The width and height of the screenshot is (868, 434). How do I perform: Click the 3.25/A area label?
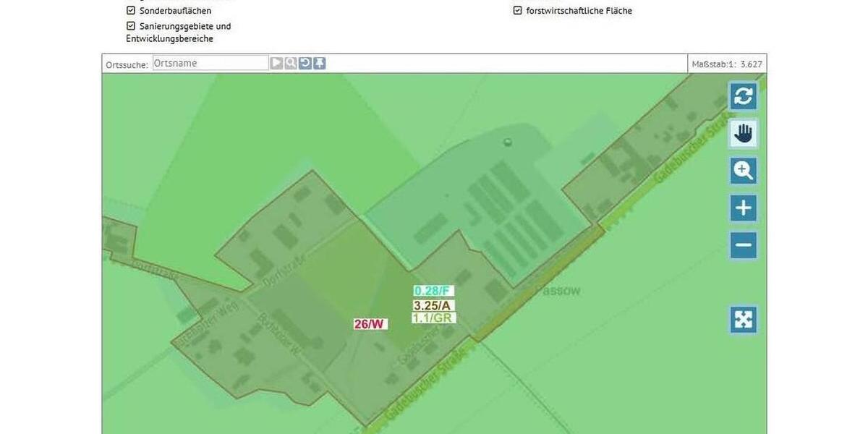coord(432,305)
